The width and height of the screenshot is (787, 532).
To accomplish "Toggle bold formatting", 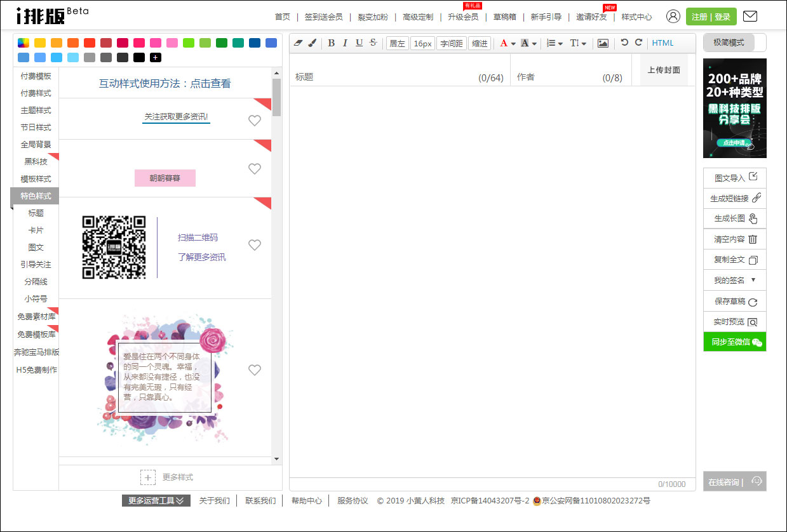I will point(331,43).
